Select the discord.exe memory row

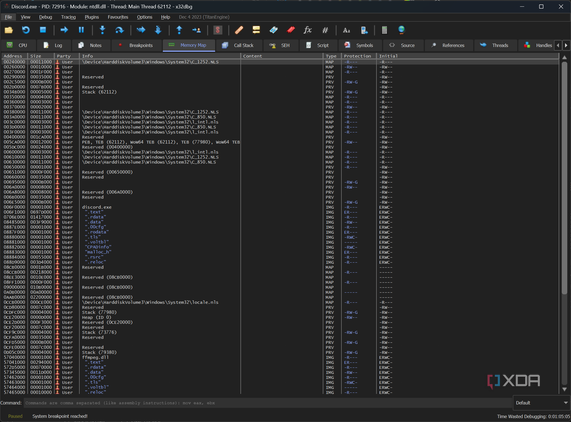tap(280, 207)
